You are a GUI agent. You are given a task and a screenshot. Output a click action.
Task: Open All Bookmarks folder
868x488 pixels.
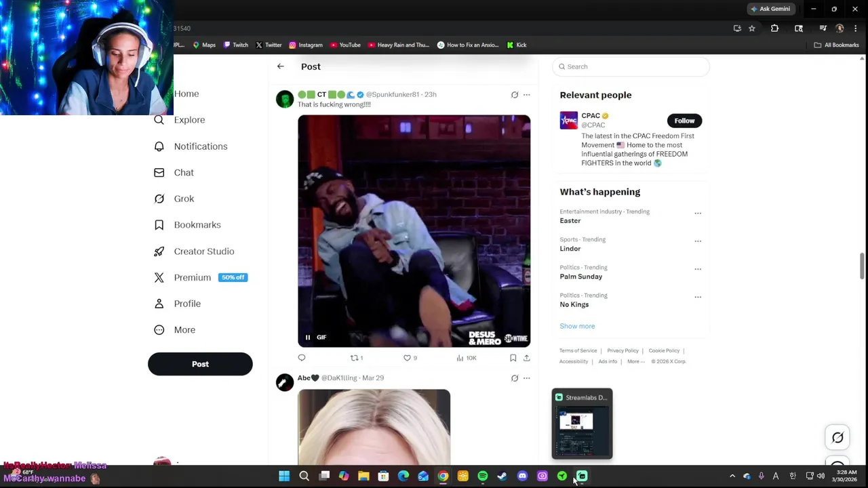tap(837, 45)
